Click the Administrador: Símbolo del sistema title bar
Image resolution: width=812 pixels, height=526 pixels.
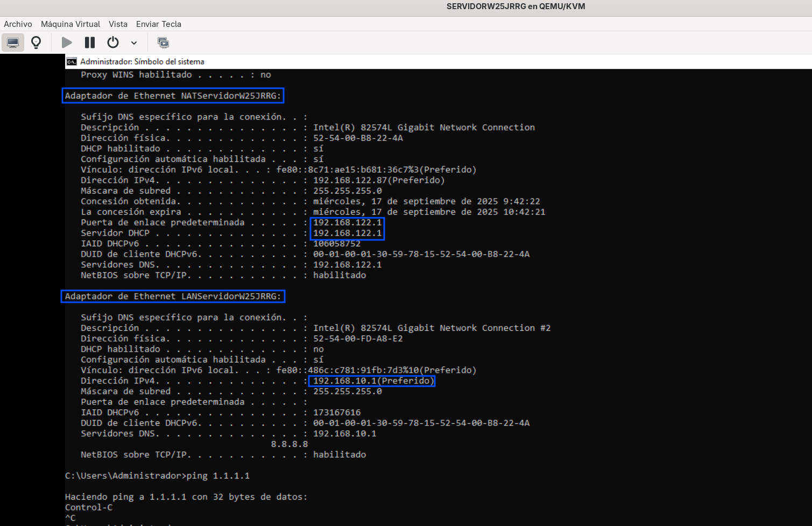(x=438, y=61)
